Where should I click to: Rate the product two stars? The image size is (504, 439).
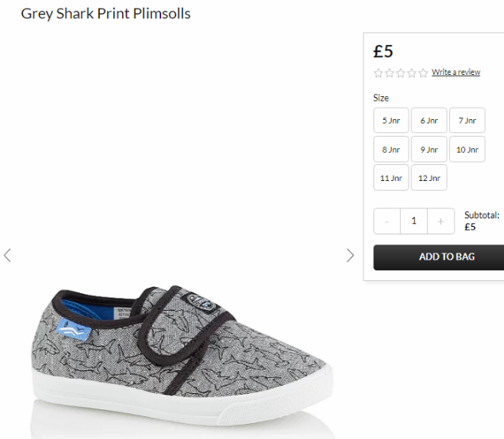389,73
